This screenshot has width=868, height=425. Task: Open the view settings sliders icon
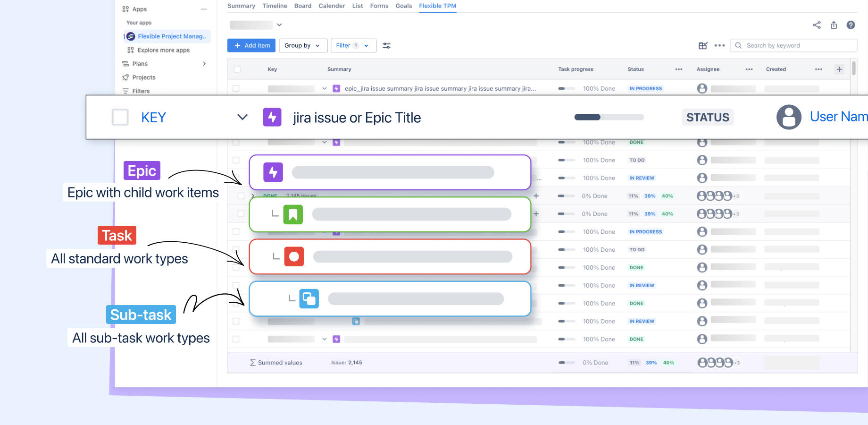pos(386,46)
